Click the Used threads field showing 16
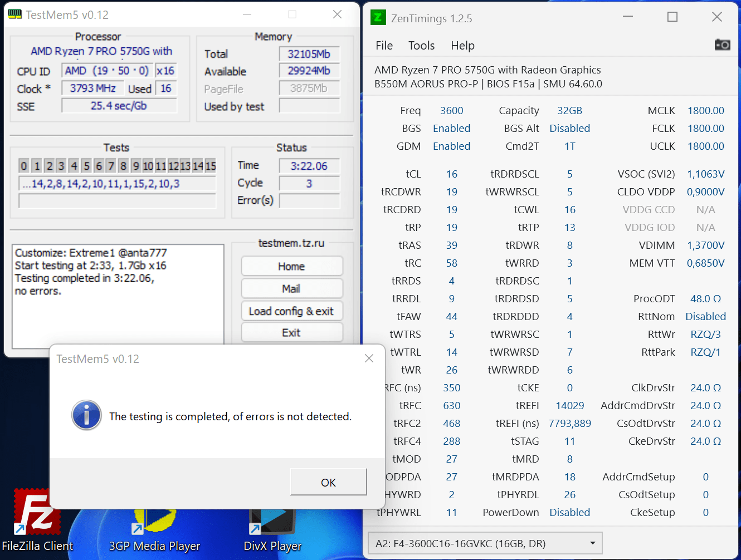This screenshot has height=560, width=741. pyautogui.click(x=166, y=88)
